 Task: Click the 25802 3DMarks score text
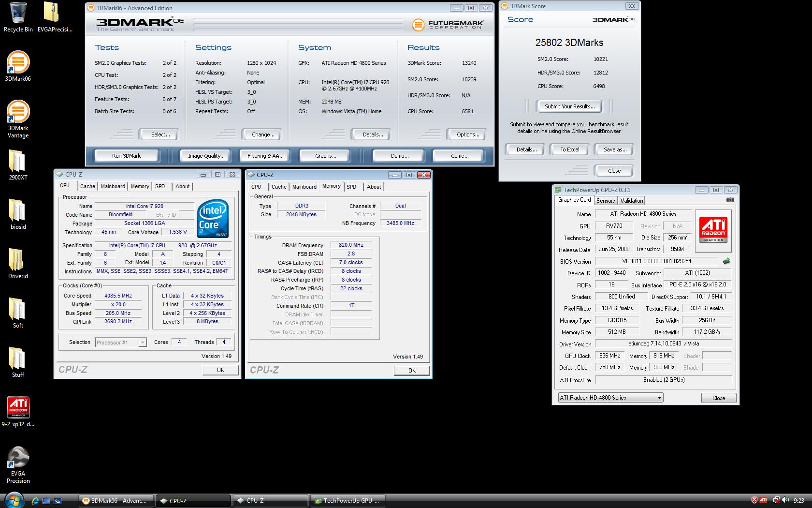point(569,43)
